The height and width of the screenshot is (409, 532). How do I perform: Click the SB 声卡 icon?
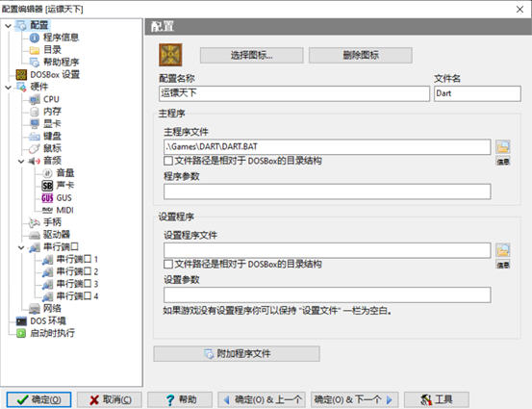(x=47, y=186)
